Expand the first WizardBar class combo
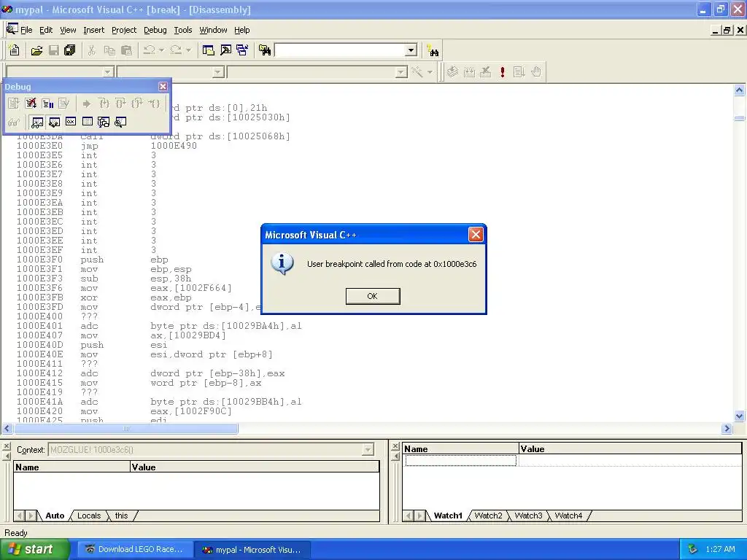The width and height of the screenshot is (747, 560). coord(108,72)
